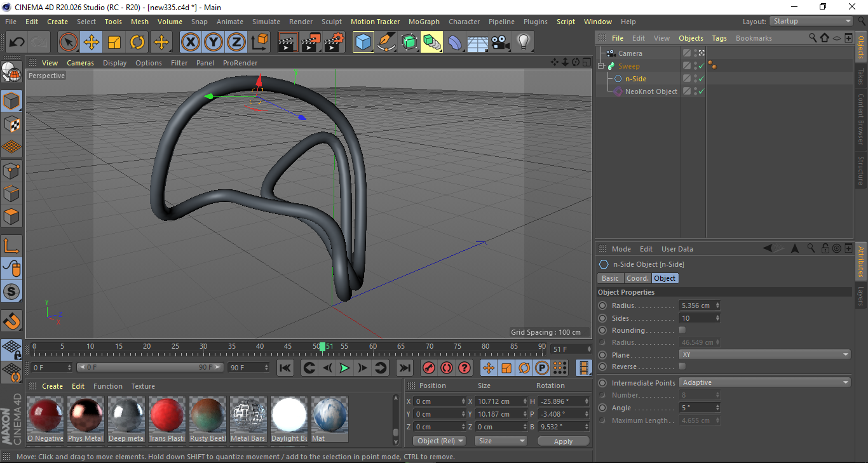Activate the Move tool in the top toolbar
Screen dimensions: 868x463
pyautogui.click(x=92, y=43)
